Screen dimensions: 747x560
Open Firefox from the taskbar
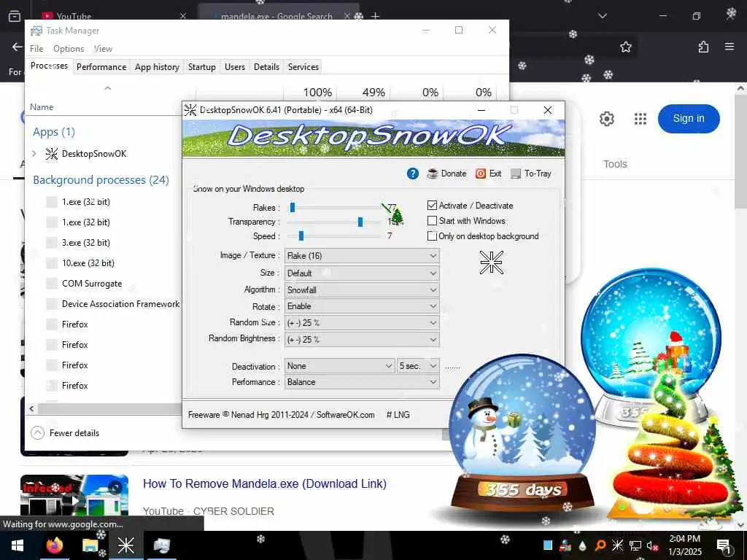pyautogui.click(x=54, y=545)
